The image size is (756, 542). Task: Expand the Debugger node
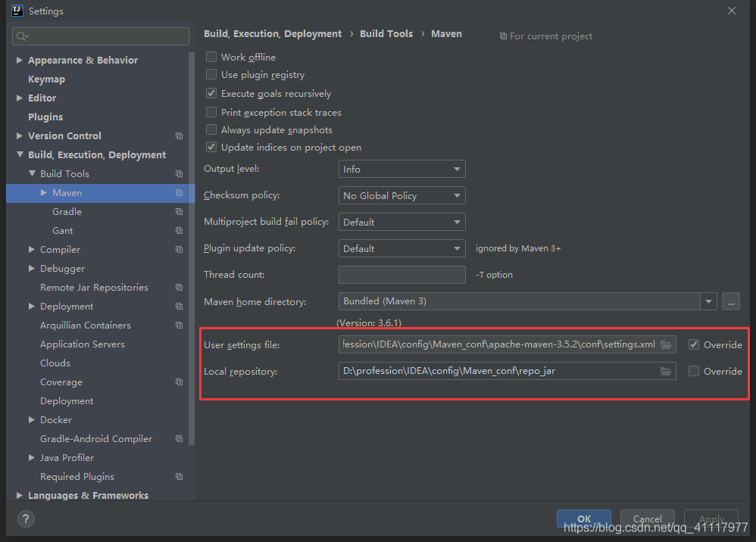[x=31, y=268]
